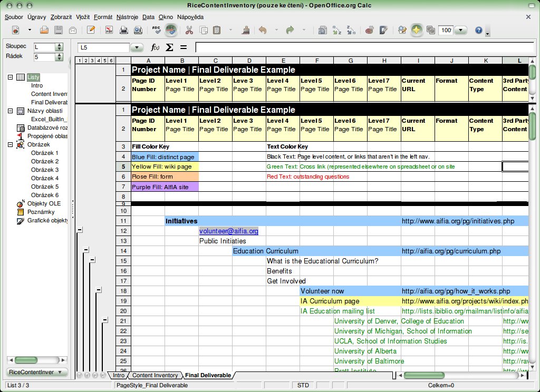Switch to the Intro sheet tab

coord(119,375)
